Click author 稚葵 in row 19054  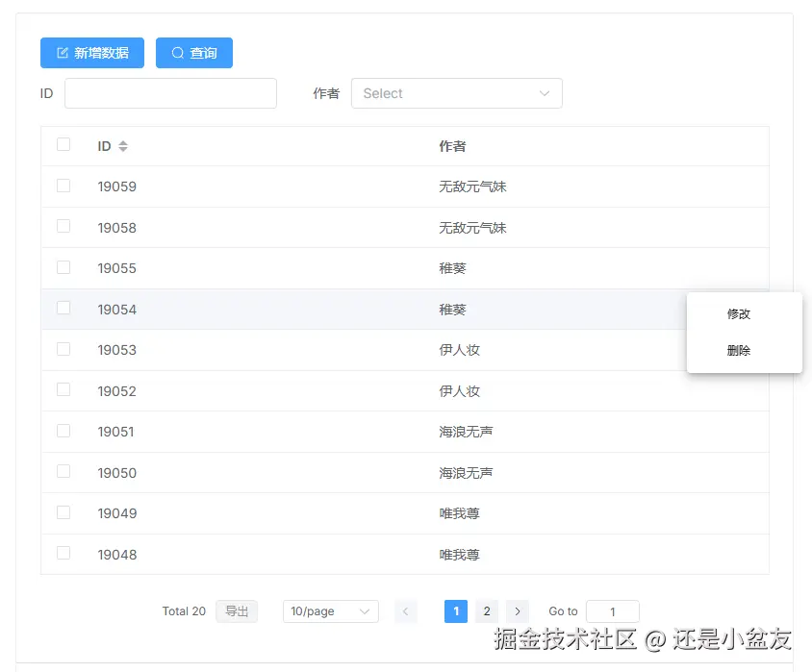pyautogui.click(x=452, y=310)
